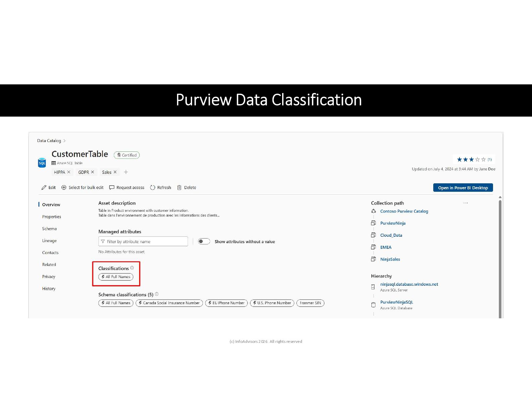
Task: Open NinjaSales collection link
Action: (390, 259)
